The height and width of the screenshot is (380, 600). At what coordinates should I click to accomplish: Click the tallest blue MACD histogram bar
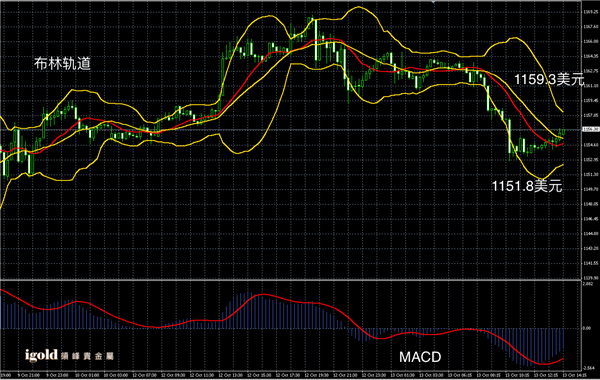(249, 310)
